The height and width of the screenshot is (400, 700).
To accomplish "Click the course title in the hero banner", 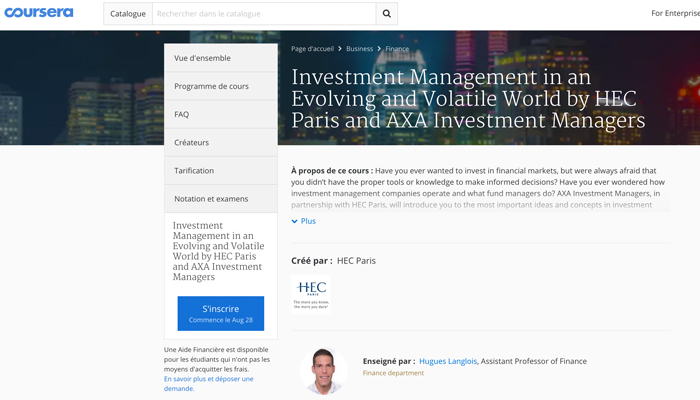I will point(468,99).
